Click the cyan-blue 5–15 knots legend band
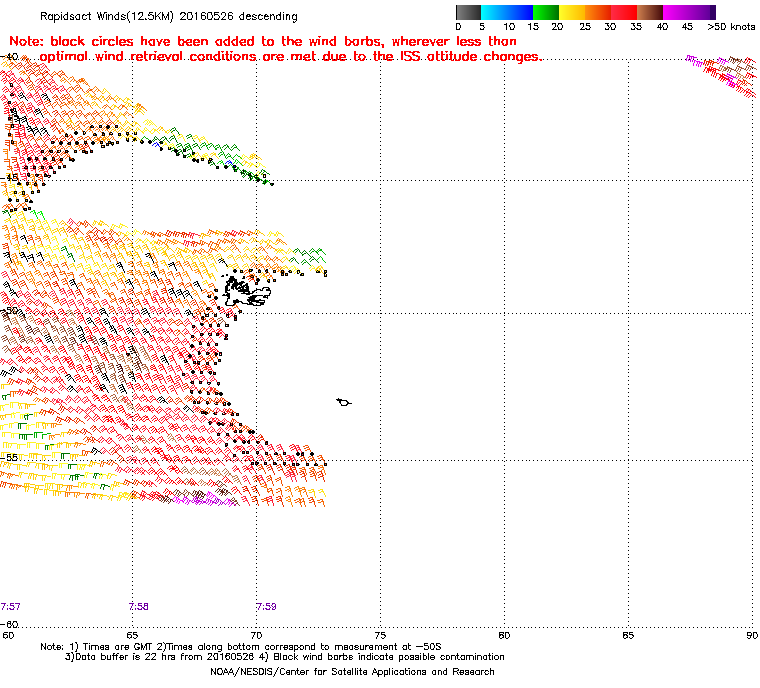 click(x=507, y=12)
